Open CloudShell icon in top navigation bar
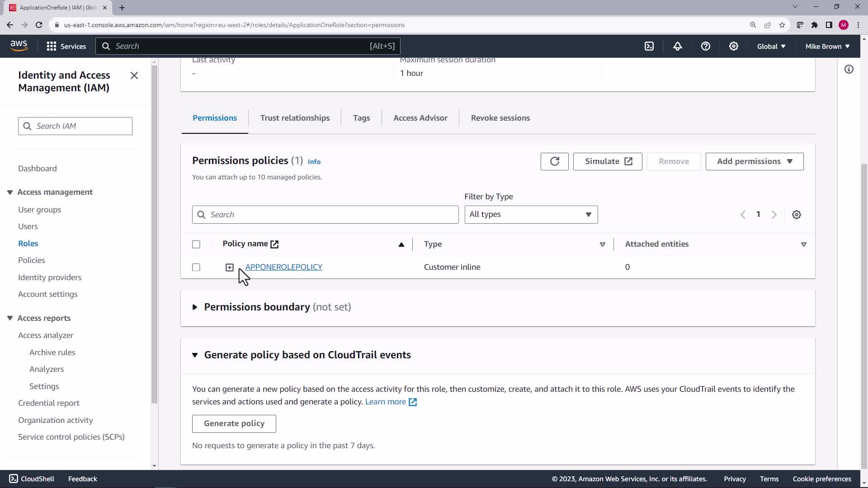 click(x=649, y=46)
